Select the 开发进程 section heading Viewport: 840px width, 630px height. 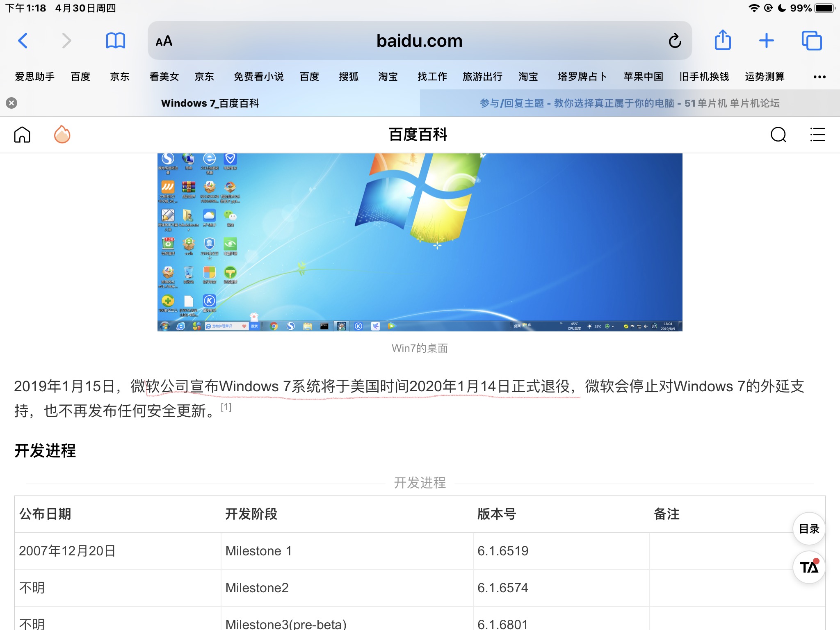point(45,450)
